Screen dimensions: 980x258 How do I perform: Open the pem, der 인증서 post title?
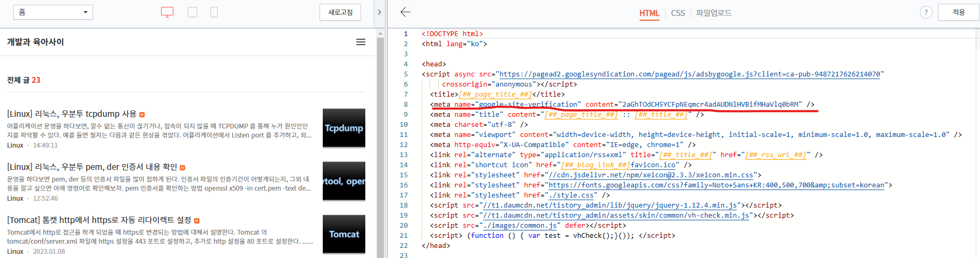[x=92, y=167]
